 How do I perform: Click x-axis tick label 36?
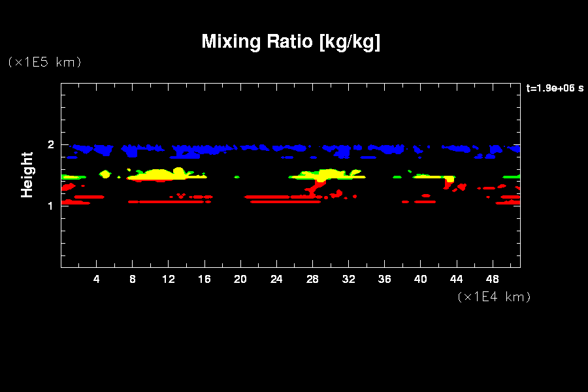(x=384, y=280)
